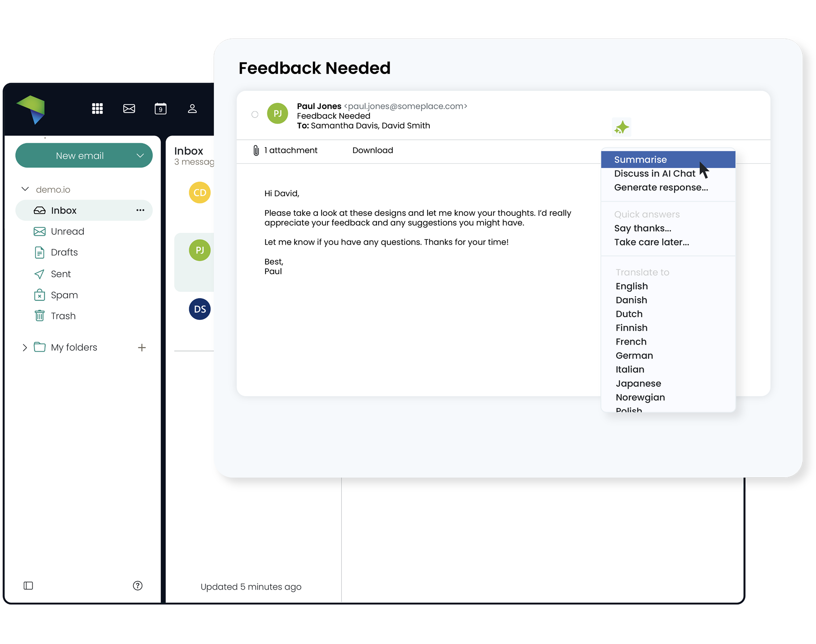Select Generate response… in AI menu
Screen dimensions: 816x644
click(x=661, y=187)
